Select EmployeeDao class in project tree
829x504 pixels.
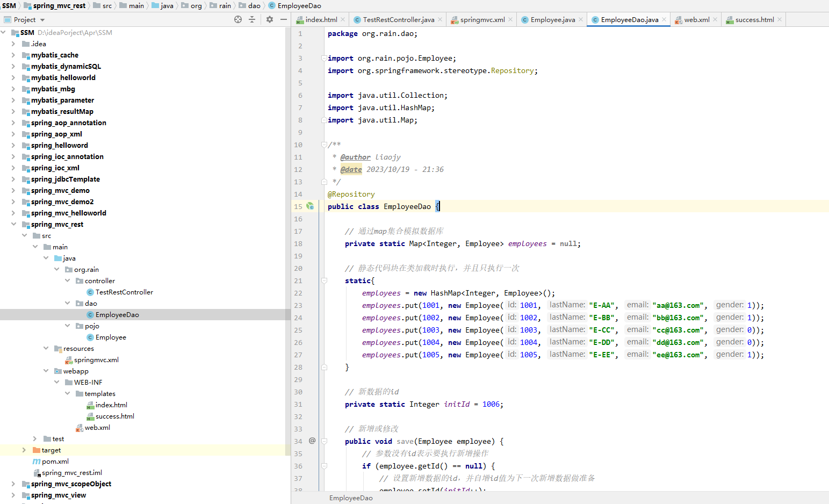(x=117, y=315)
